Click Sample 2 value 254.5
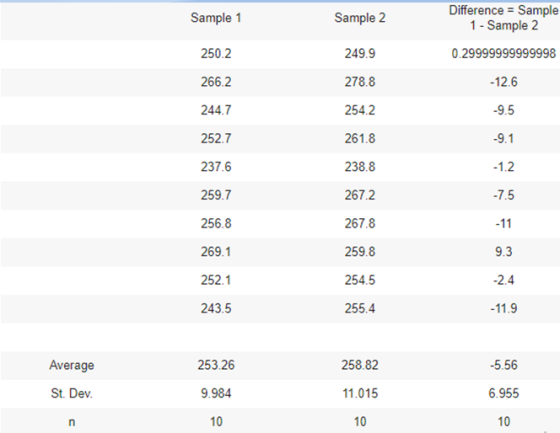The image size is (560, 433). point(360,280)
